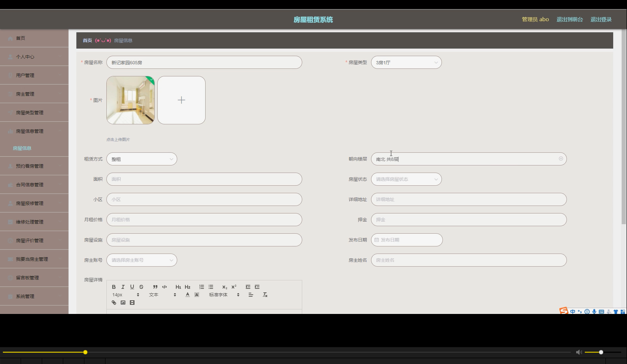Click the 退出登录 link

pyautogui.click(x=601, y=19)
